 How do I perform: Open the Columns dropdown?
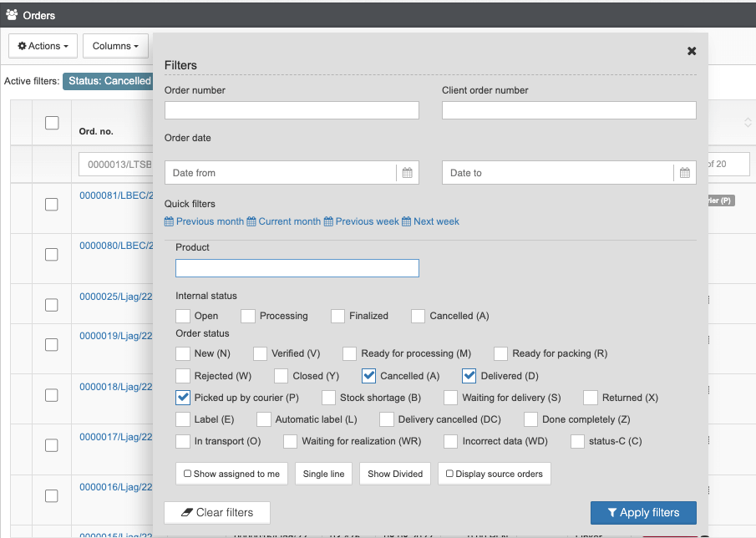tap(115, 46)
